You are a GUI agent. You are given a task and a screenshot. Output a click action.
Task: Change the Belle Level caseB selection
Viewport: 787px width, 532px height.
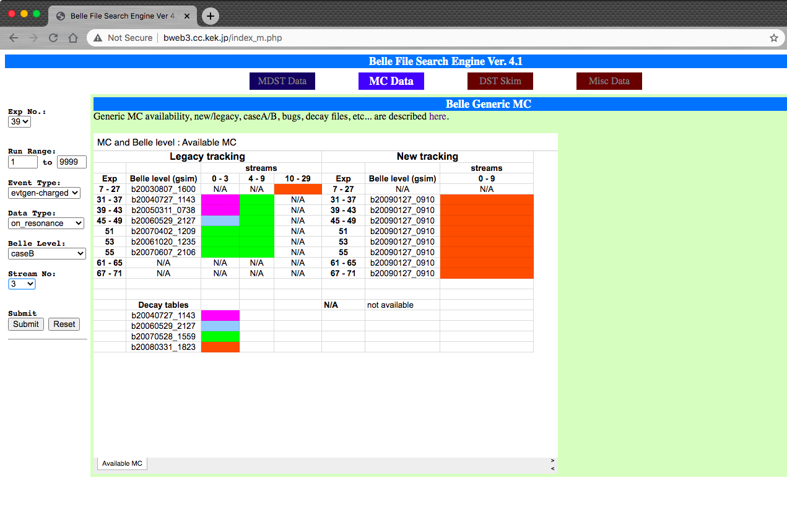click(46, 253)
